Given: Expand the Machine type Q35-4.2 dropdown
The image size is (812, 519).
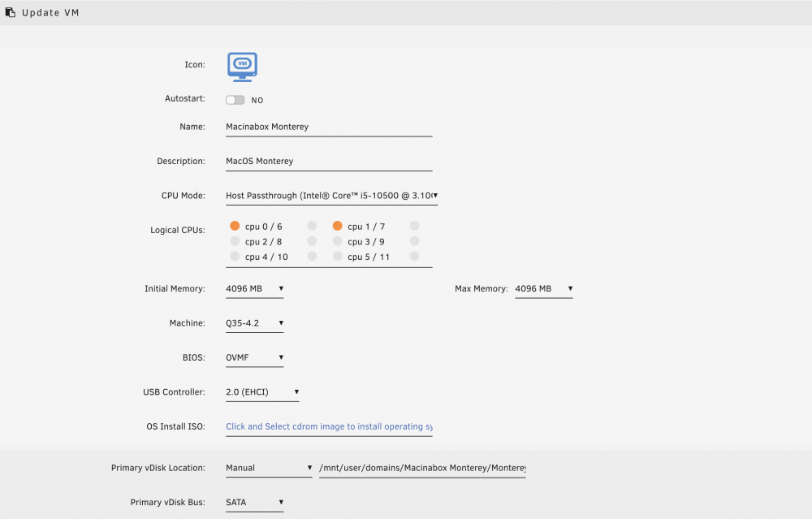Looking at the screenshot, I should (x=255, y=323).
